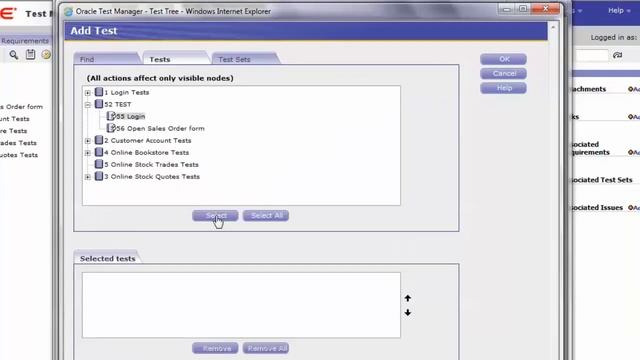
Task: Click the search input field in background window
Action: pyautogui.click(x=592, y=55)
